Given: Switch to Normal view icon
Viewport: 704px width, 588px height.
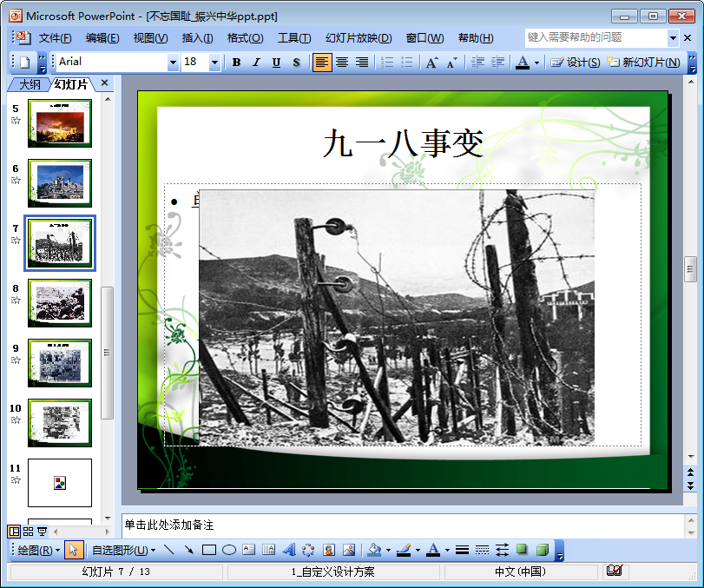Looking at the screenshot, I should click(x=14, y=532).
